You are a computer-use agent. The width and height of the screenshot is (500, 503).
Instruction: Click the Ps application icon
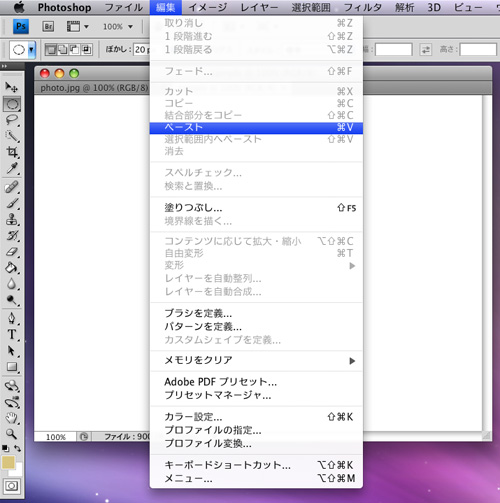click(x=21, y=26)
